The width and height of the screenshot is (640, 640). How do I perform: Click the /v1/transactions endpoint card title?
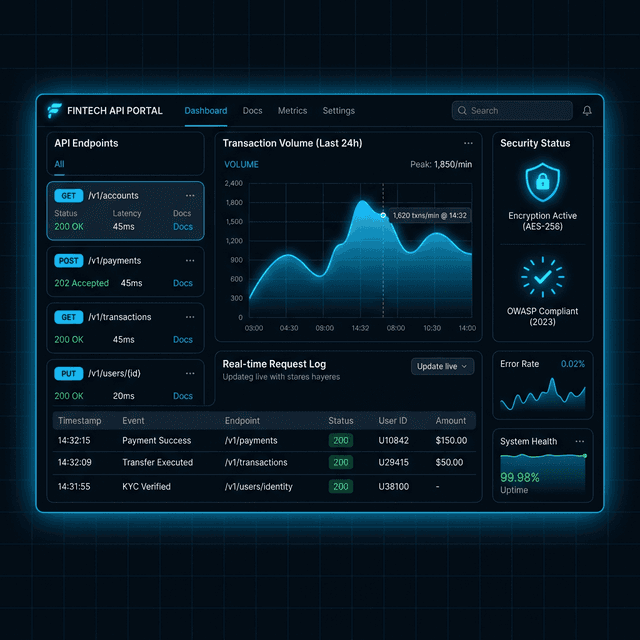click(120, 317)
